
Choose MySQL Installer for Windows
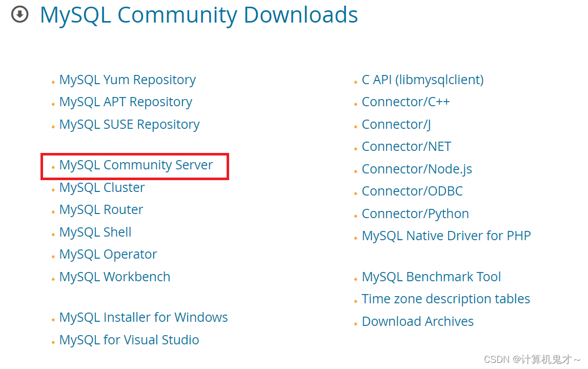pos(144,318)
